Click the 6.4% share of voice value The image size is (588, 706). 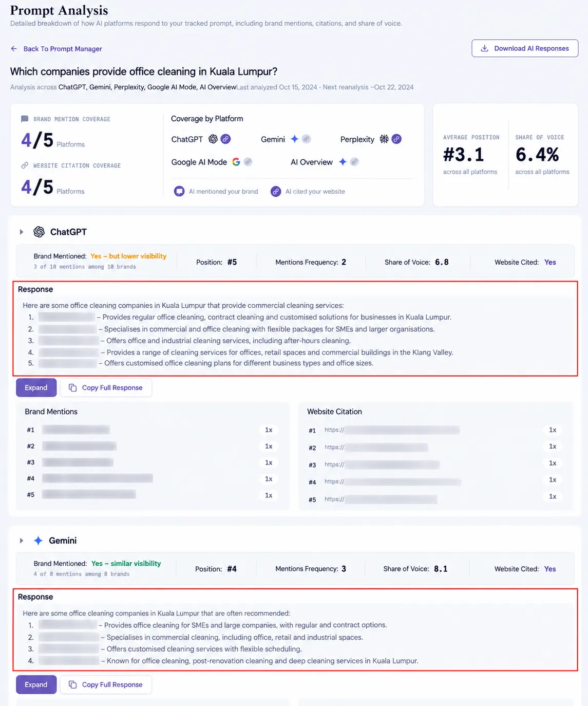[x=537, y=154]
